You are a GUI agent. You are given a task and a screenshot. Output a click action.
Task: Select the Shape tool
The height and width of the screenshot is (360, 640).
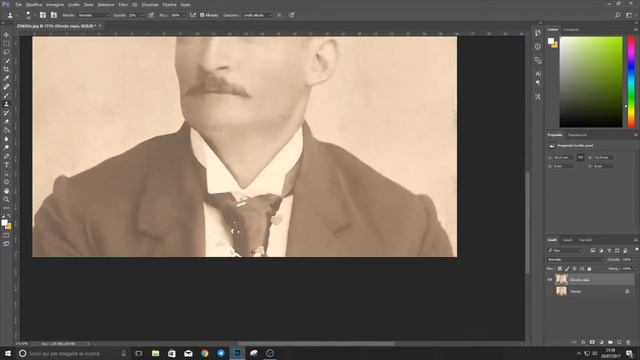[x=6, y=182]
